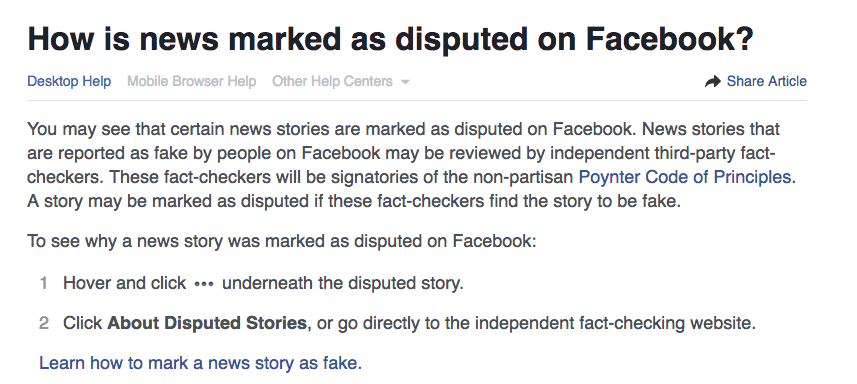This screenshot has width=857, height=384.
Task: Switch to Mobile Browser Help tab
Action: [191, 81]
